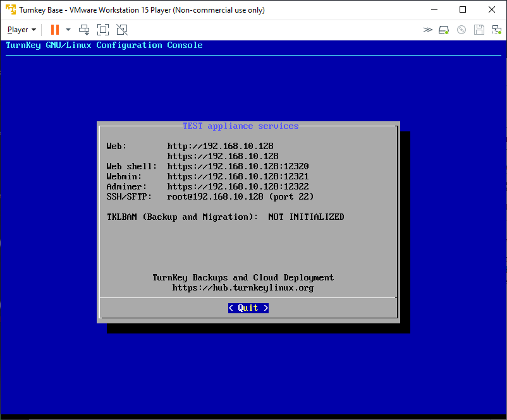Maximize the VMware Player window
Screen dimensions: 507x420
tap(463, 10)
